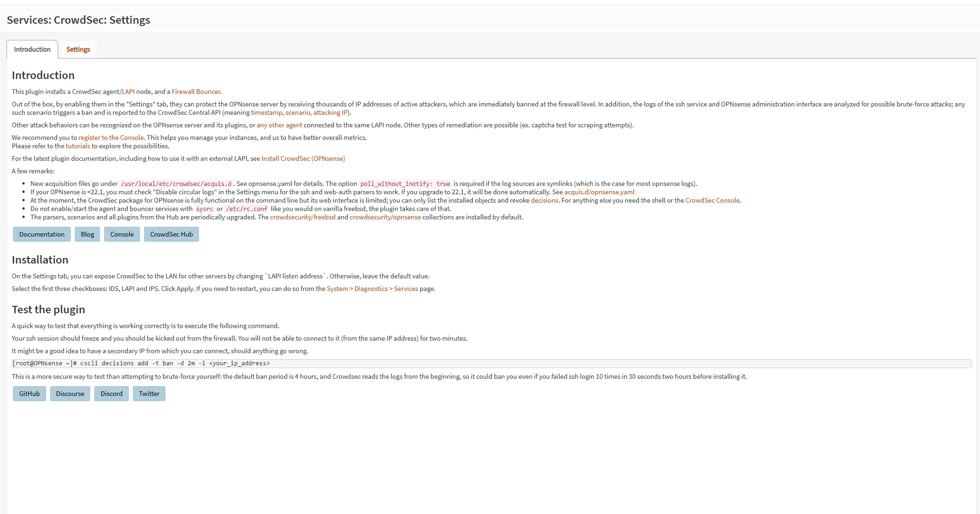Viewport: 980px width, 514px height.
Task: Click the poll_without_inotify: true code text
Action: click(405, 184)
